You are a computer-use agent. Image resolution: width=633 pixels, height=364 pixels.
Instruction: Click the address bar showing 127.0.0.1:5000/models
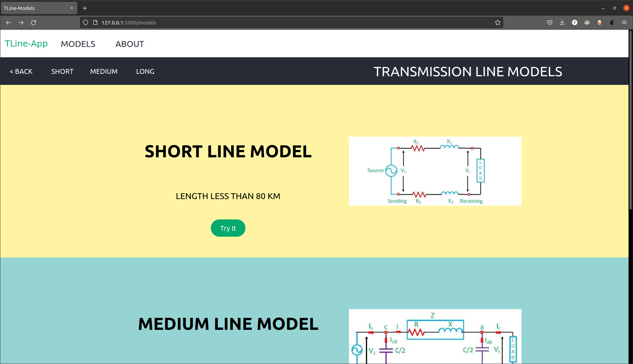(292, 22)
